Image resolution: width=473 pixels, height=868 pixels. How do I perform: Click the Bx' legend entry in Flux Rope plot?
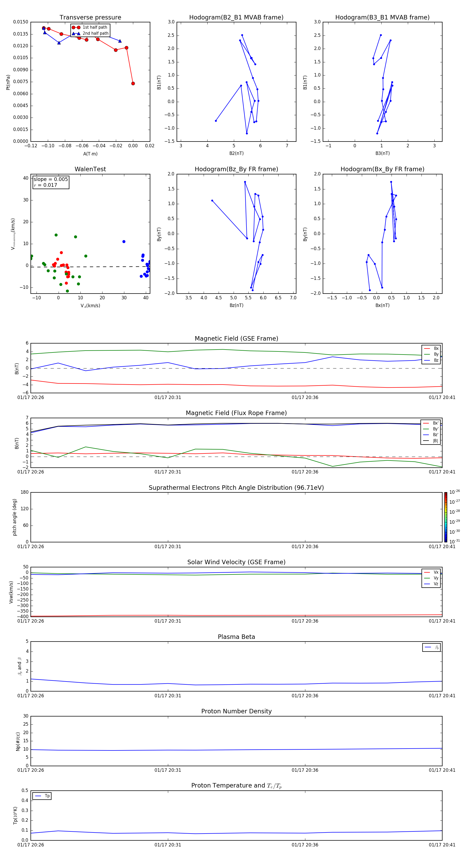pyautogui.click(x=431, y=423)
